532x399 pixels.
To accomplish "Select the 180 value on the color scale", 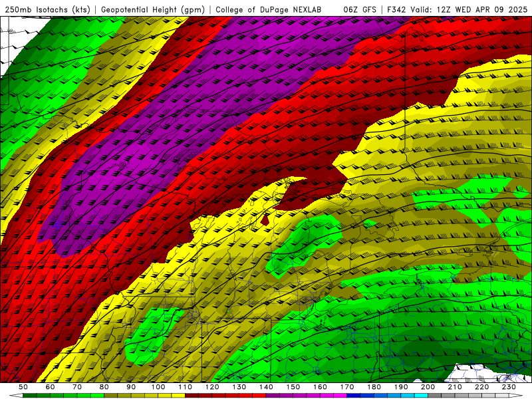I will (374, 387).
